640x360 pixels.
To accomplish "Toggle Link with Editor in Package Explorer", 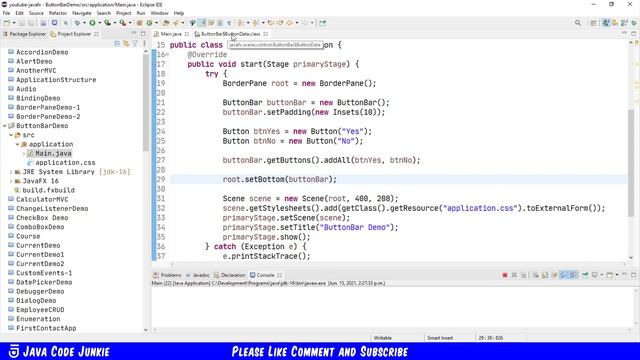I will coord(126,43).
